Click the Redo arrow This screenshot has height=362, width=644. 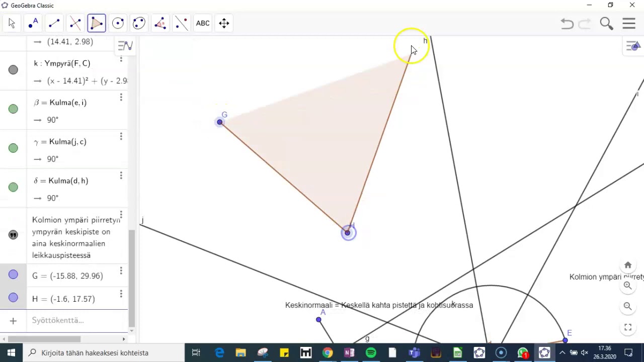pos(585,24)
